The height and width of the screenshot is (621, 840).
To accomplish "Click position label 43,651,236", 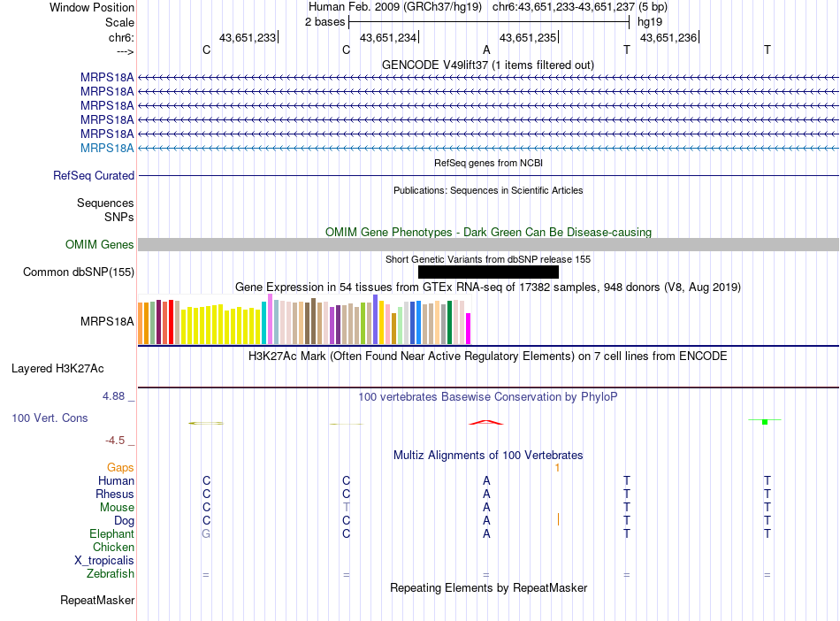I will tap(668, 37).
